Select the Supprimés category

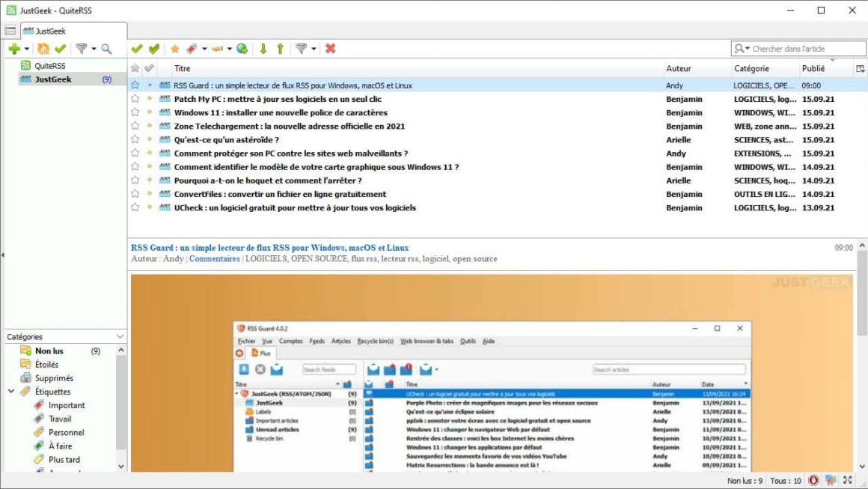[x=54, y=378]
